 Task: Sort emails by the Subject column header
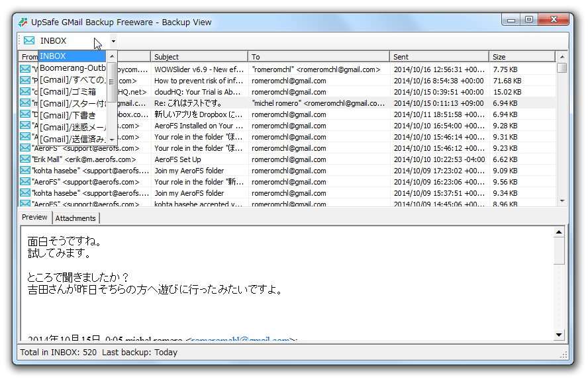click(199, 57)
